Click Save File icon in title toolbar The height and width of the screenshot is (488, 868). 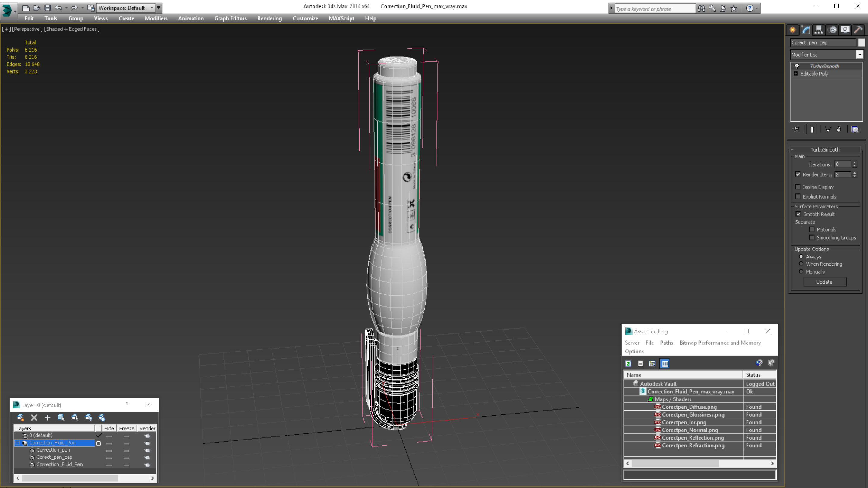pos(48,8)
